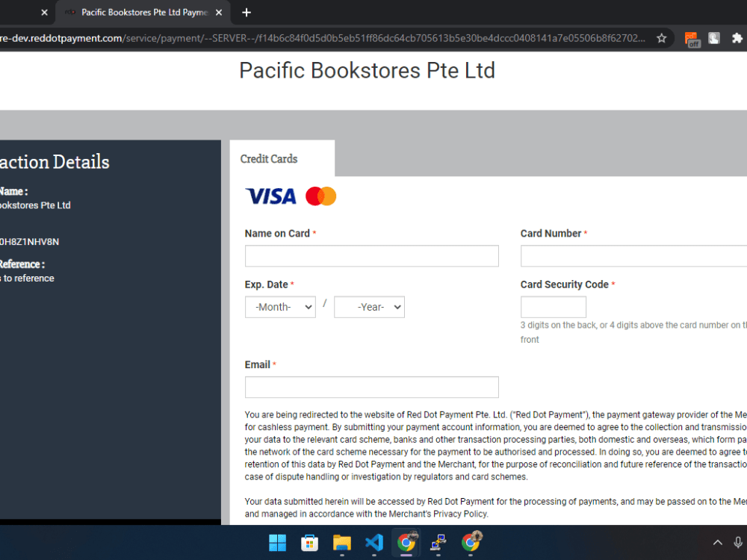Click the address bar URL
The width and height of the screenshot is (747, 560).
[x=323, y=39]
